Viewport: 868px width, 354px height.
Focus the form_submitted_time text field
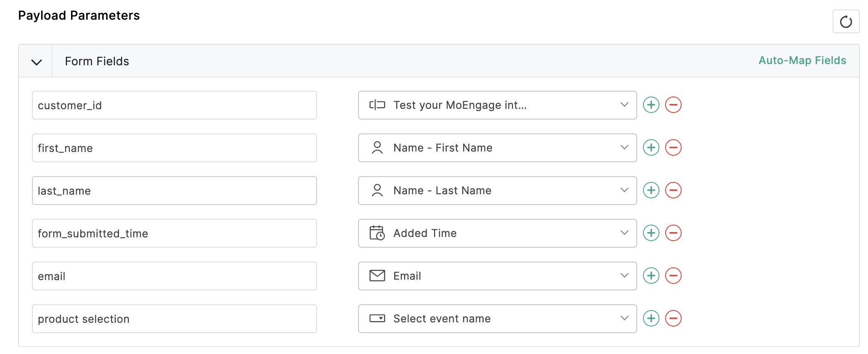tap(174, 234)
